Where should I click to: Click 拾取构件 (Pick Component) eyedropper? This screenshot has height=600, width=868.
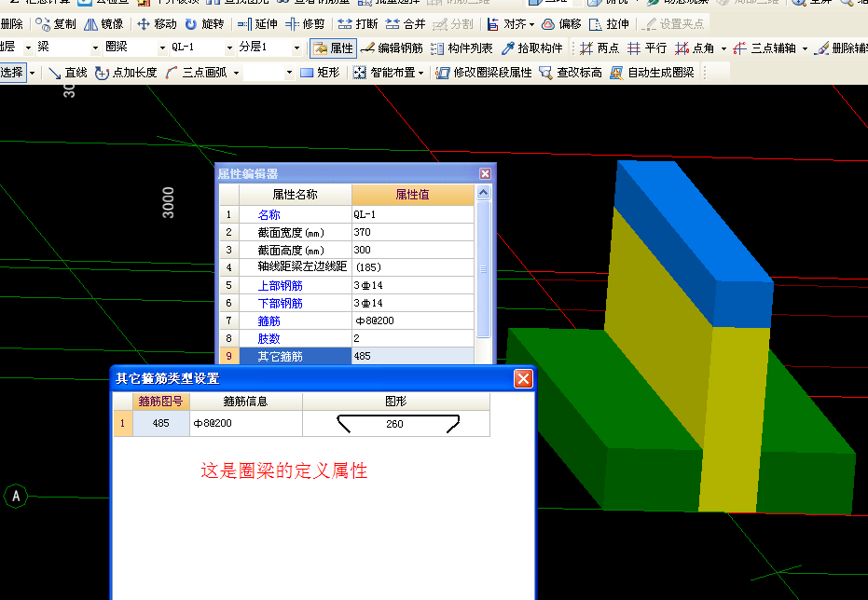coord(532,48)
